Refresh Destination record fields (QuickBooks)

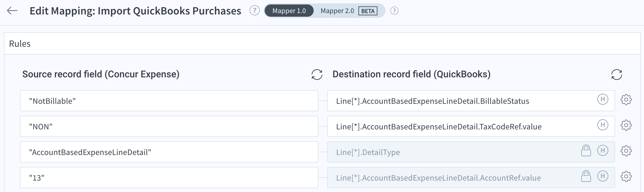[x=616, y=74]
